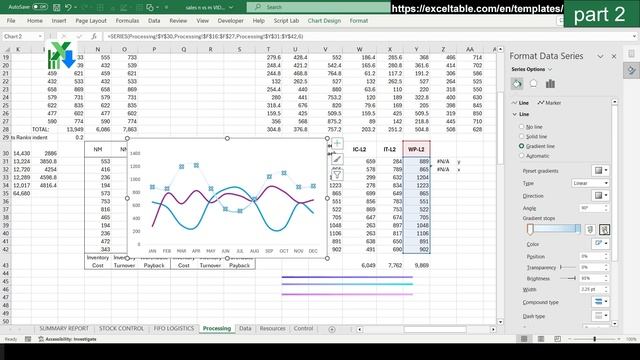
Task: Click the search magnifier icon
Action: tap(258, 7)
